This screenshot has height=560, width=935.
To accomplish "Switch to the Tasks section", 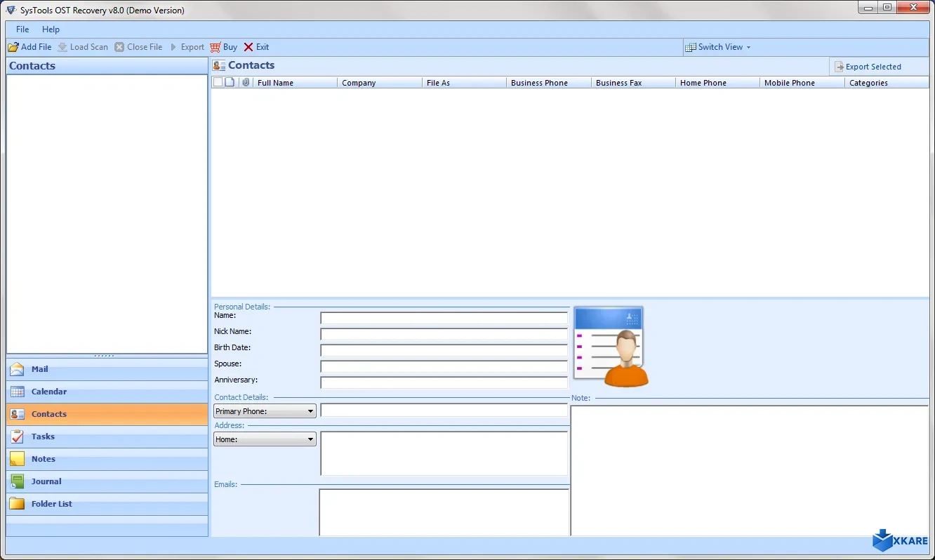I will pos(107,437).
